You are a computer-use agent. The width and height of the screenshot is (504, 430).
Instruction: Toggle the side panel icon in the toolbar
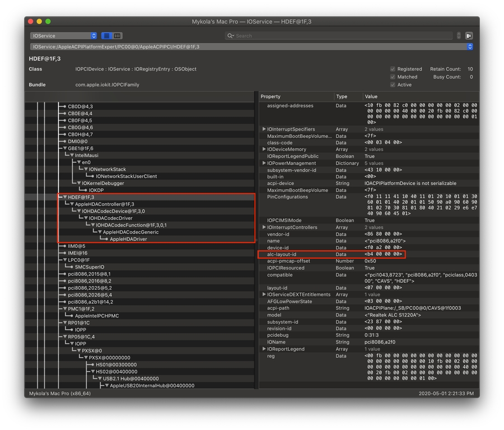tap(469, 36)
